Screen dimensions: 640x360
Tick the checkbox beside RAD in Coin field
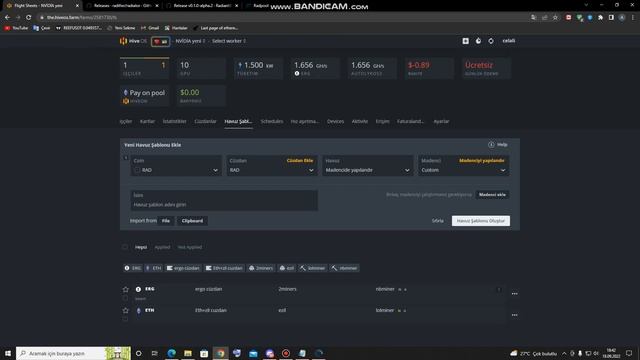137,170
